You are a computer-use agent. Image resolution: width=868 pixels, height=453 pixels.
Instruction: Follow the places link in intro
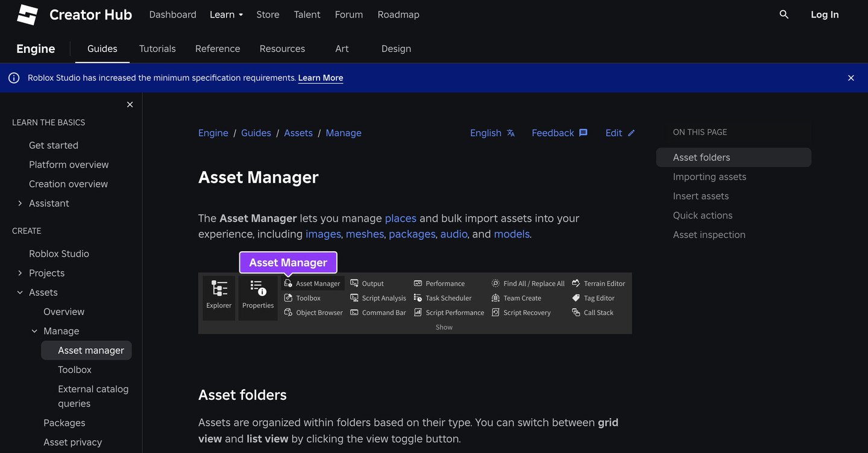tap(401, 218)
